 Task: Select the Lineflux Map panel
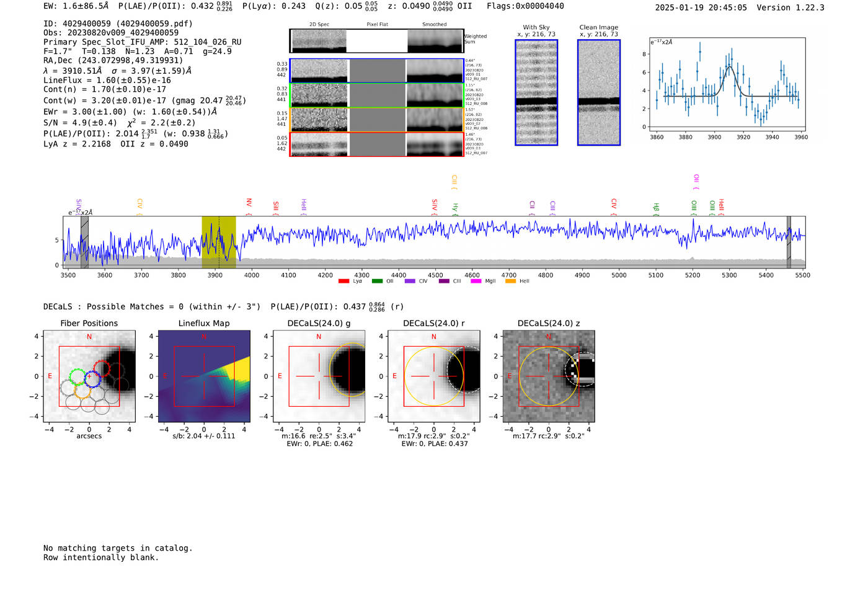[204, 376]
